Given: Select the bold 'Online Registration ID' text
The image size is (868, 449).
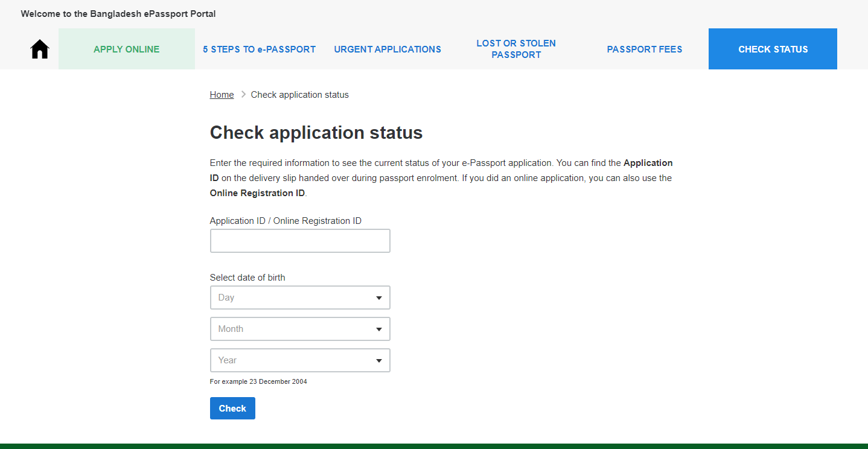Looking at the screenshot, I should [257, 194].
